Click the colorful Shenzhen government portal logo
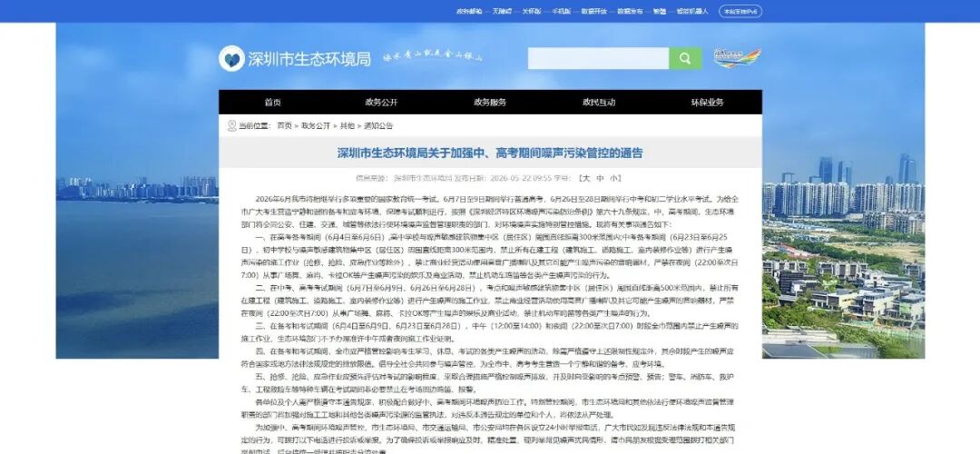The image size is (980, 454). [x=738, y=58]
